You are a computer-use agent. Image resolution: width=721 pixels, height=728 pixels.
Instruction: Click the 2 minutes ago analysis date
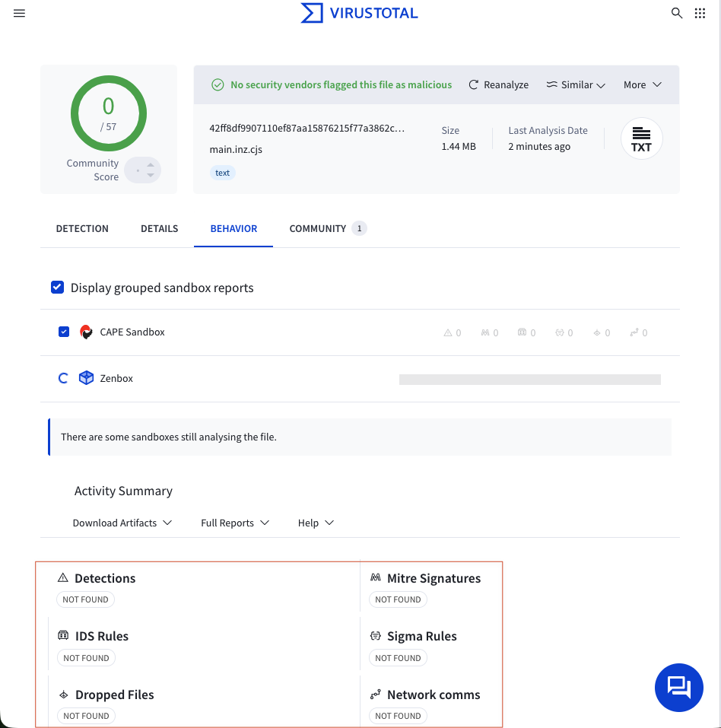click(539, 146)
